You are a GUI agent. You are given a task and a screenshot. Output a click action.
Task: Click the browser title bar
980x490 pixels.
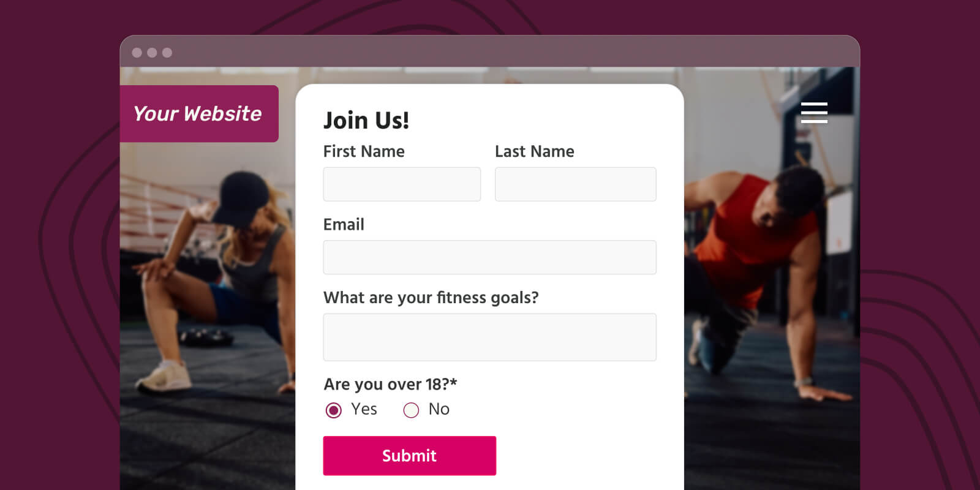[490, 52]
